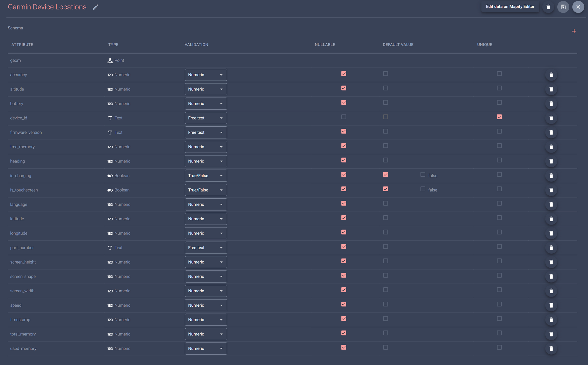
Task: Delete the is_charging attribute row
Action: pyautogui.click(x=551, y=176)
